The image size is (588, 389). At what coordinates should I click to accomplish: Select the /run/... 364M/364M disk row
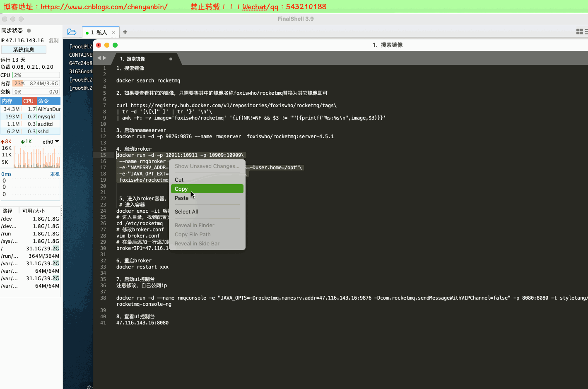[30, 256]
